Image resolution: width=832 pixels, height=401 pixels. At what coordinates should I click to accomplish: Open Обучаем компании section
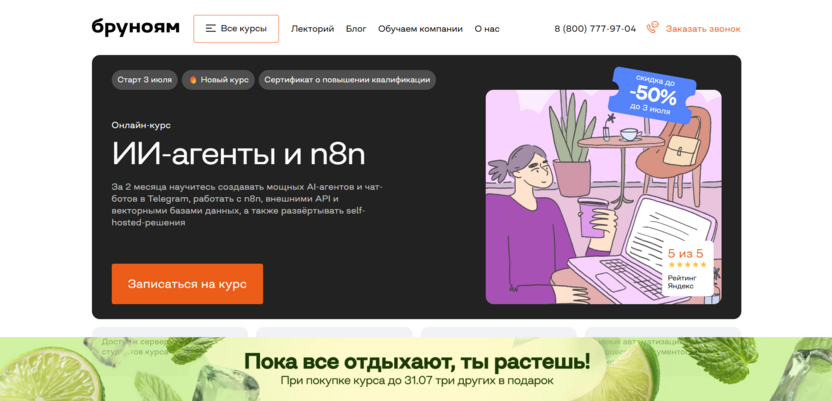click(420, 29)
